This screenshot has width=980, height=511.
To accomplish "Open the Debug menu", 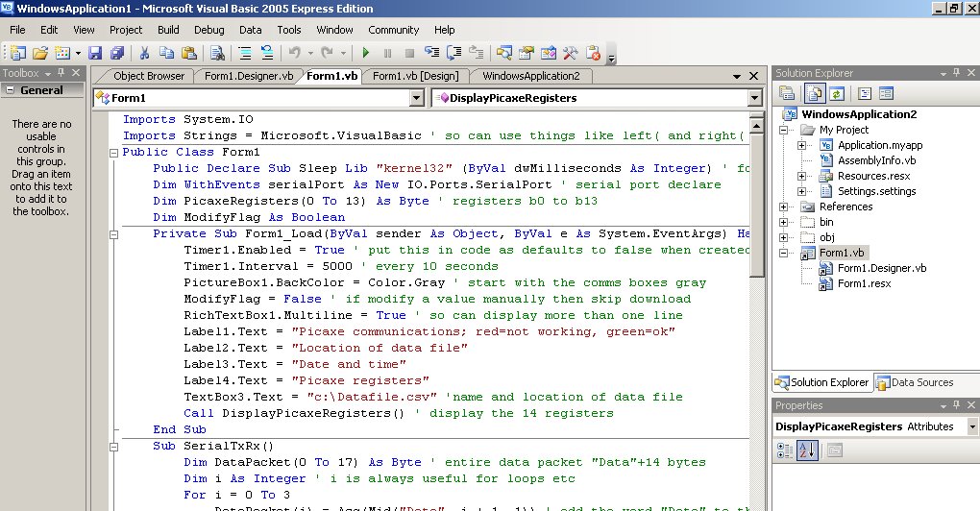I will tap(208, 30).
